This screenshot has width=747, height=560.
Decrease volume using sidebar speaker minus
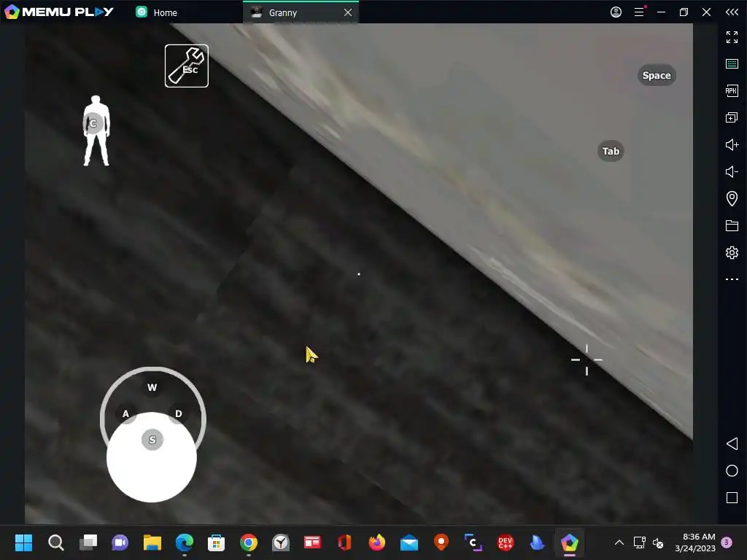732,171
